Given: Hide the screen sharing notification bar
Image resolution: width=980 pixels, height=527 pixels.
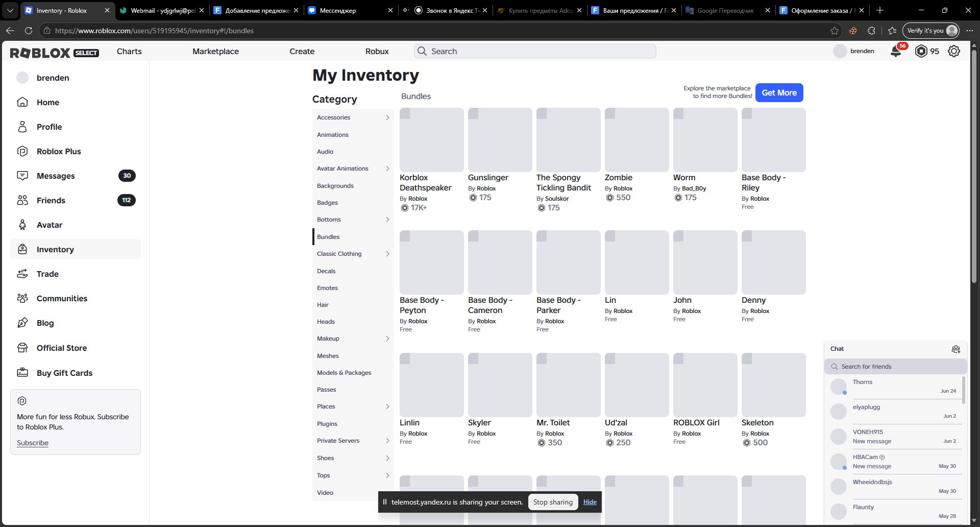Looking at the screenshot, I should [x=590, y=502].
